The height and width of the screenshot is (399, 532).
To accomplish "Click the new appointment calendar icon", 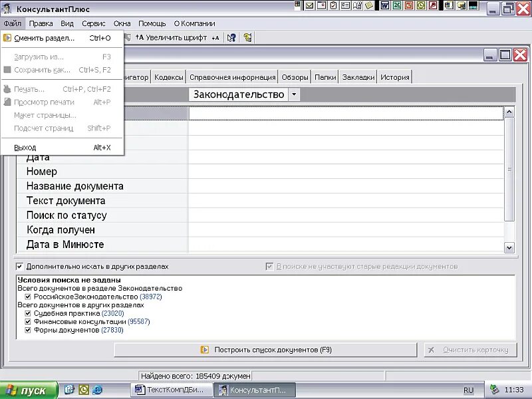I will [x=321, y=5].
